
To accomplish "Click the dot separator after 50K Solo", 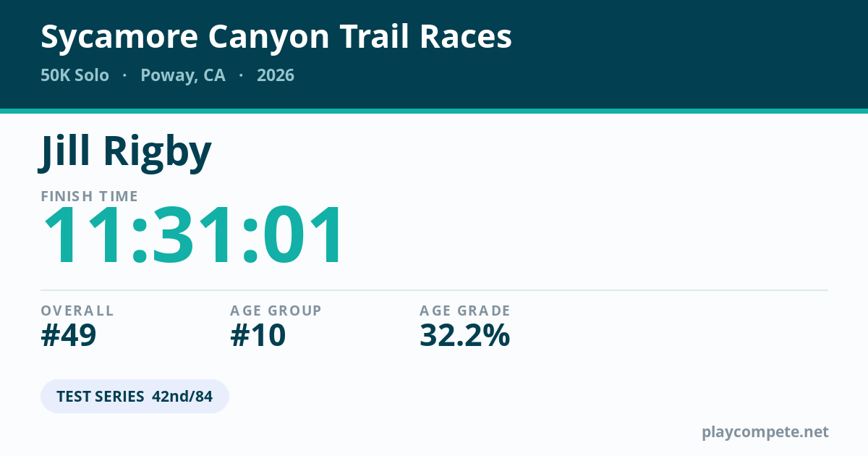I will (x=125, y=75).
